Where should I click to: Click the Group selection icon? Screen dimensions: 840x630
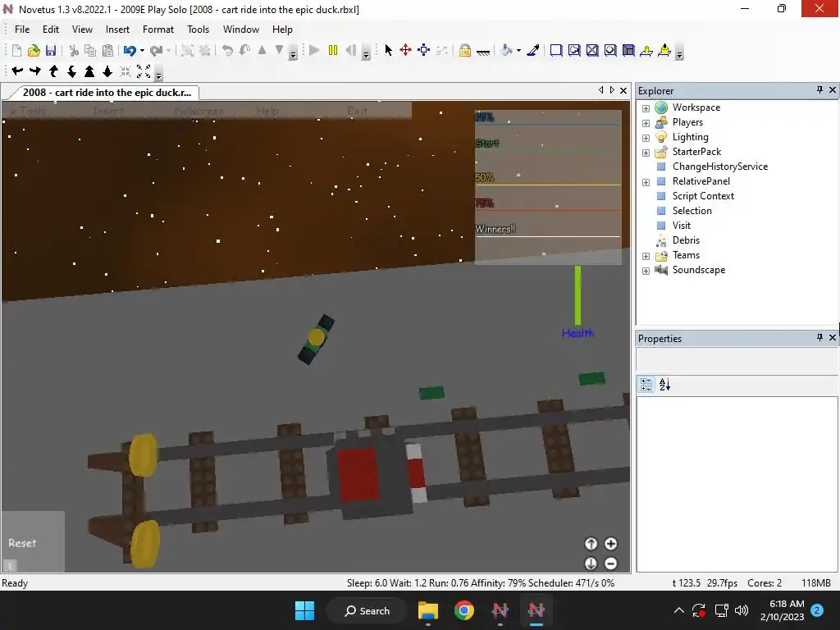point(187,50)
